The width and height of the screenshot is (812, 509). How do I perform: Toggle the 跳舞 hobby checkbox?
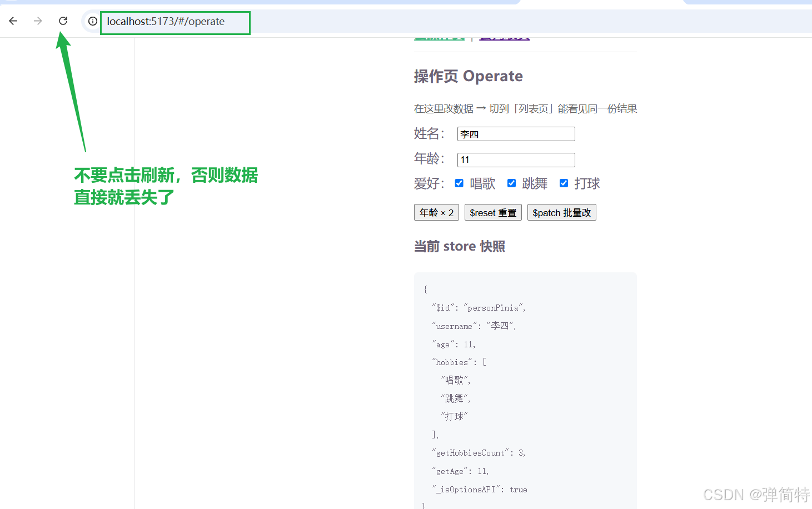511,183
